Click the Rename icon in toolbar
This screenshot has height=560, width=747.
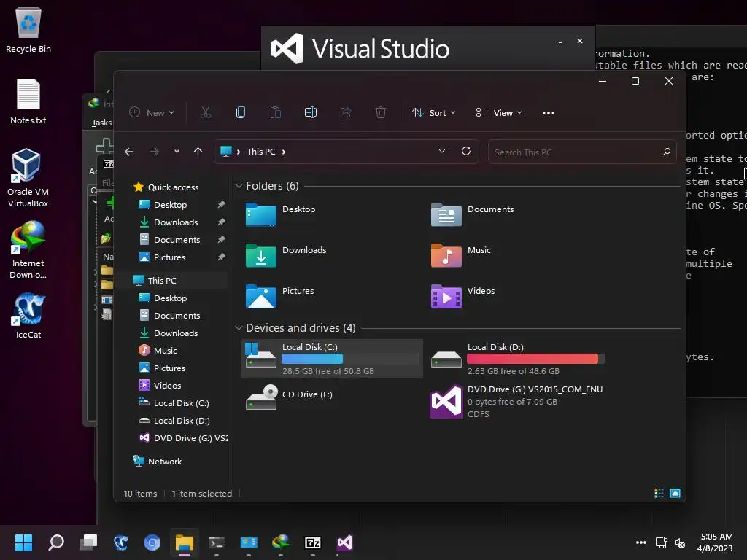311,112
